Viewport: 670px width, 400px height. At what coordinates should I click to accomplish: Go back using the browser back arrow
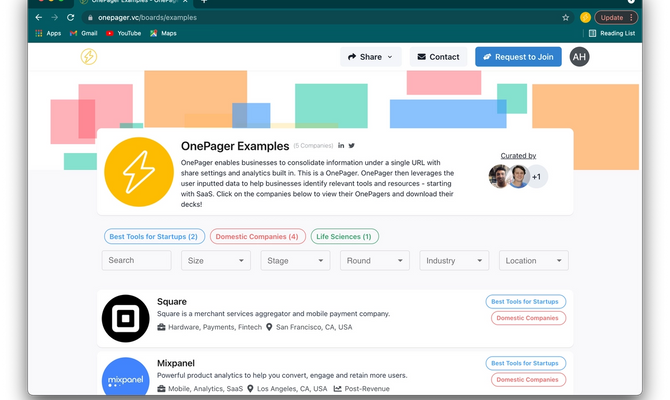[39, 18]
